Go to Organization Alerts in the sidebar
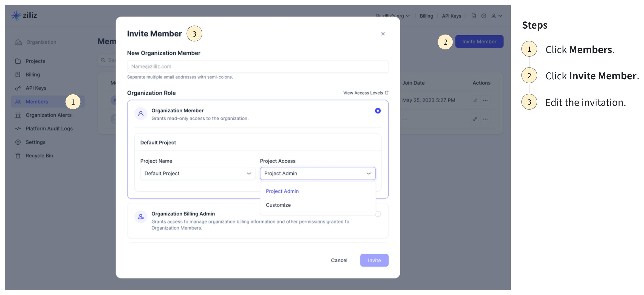This screenshot has width=644, height=295. (48, 115)
